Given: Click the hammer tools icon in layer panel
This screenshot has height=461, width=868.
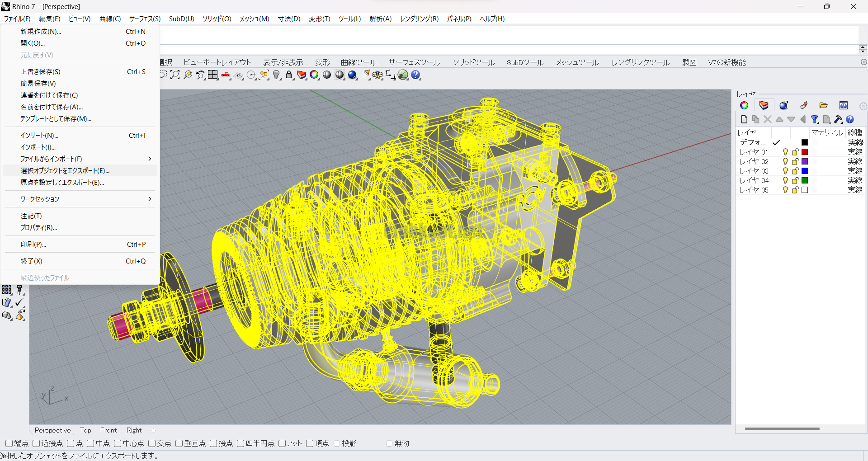Looking at the screenshot, I should 838,119.
